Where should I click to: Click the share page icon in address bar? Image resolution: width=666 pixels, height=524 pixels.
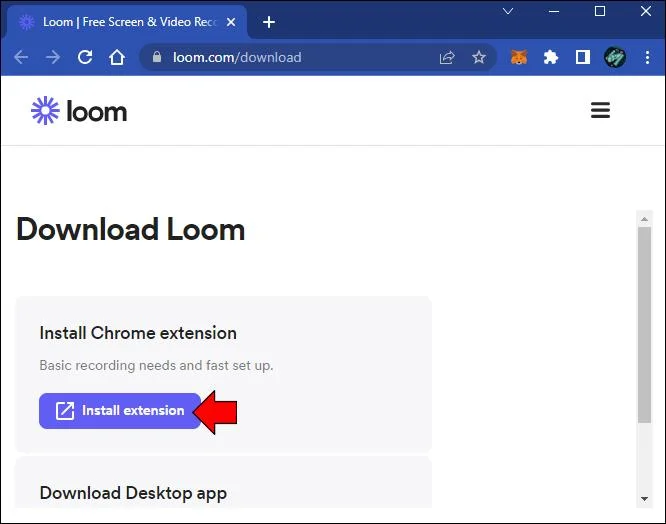pos(447,57)
